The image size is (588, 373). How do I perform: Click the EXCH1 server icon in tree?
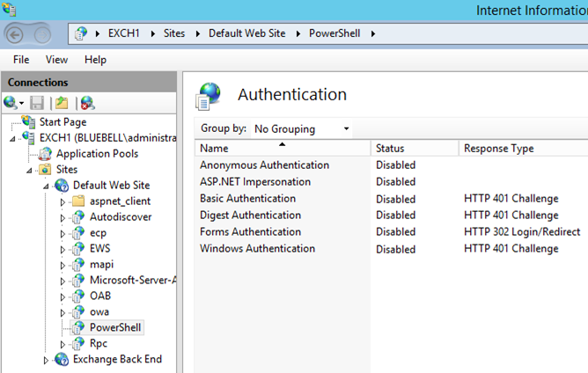pyautogui.click(x=29, y=137)
